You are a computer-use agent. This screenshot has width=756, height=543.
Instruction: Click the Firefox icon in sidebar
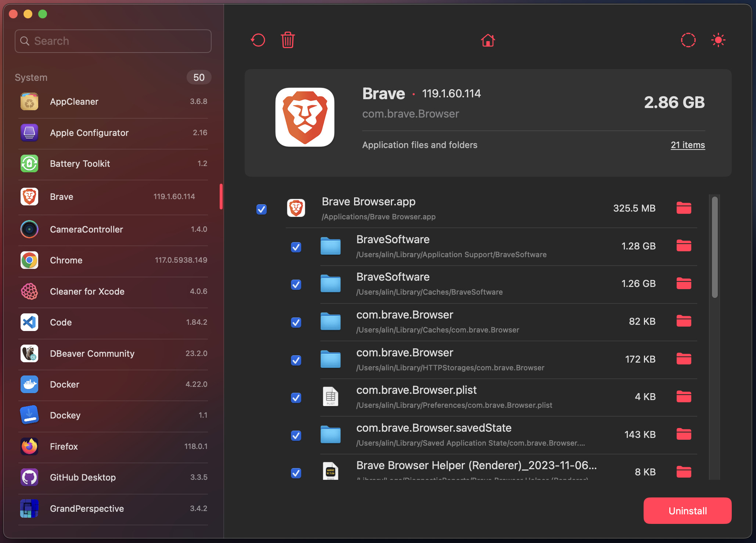tap(29, 446)
